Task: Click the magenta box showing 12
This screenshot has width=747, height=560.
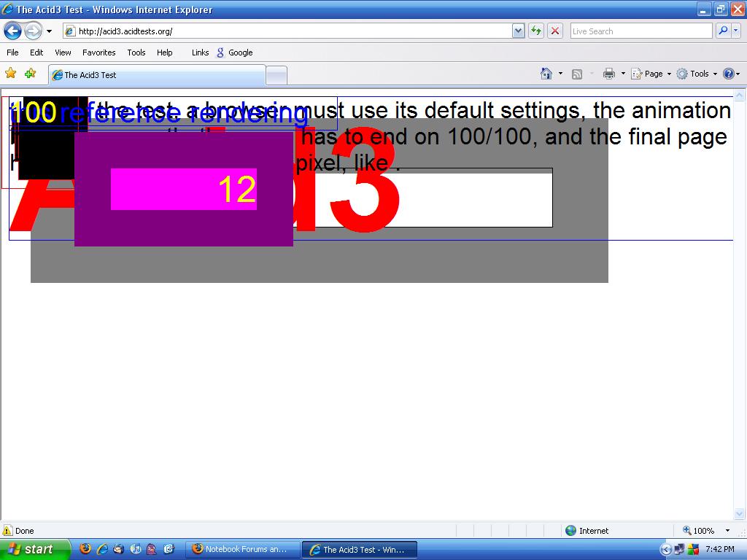Action: tap(183, 189)
